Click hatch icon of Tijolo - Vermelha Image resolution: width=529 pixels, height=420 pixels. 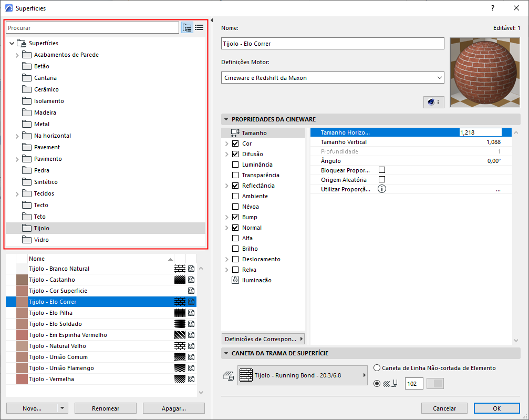(x=180, y=379)
